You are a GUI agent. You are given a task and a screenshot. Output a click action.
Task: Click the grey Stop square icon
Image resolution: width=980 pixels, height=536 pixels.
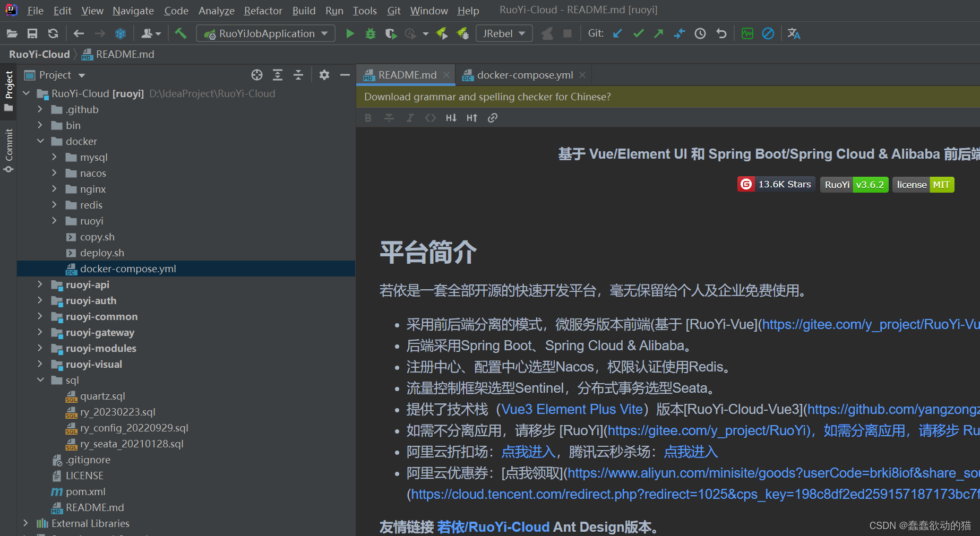(x=568, y=33)
